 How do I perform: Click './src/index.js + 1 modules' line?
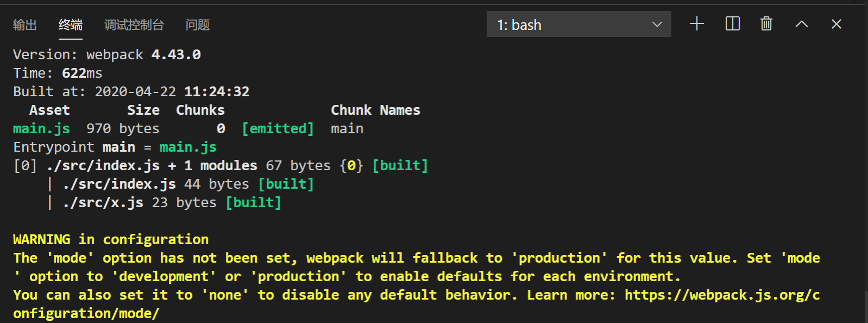click(221, 166)
